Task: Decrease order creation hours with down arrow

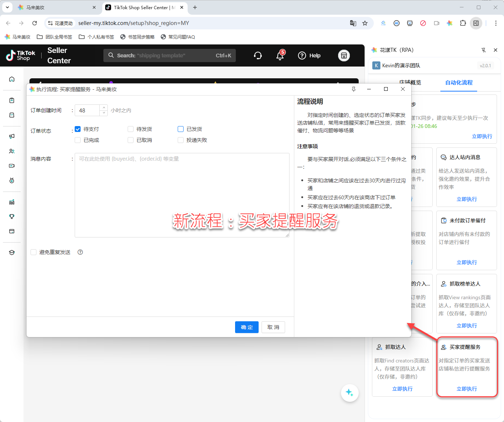Action: [104, 113]
